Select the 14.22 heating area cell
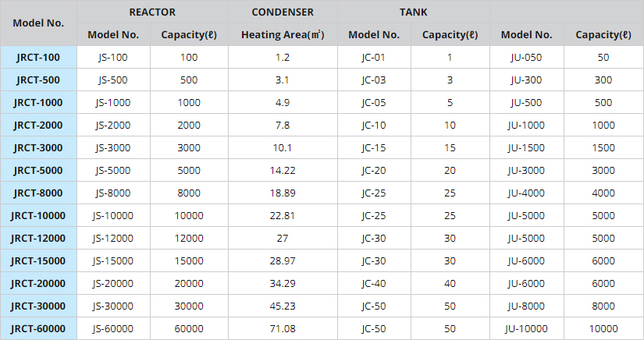 coord(283,170)
